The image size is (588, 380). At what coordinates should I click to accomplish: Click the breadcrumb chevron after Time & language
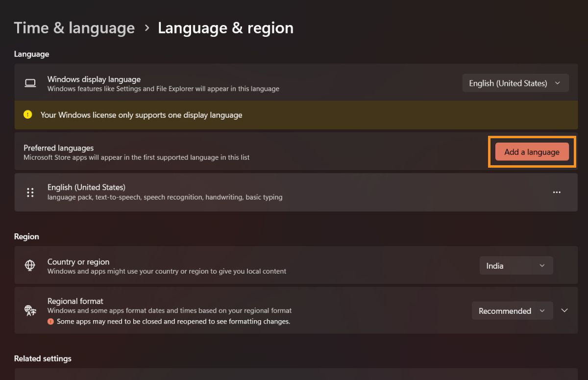pos(146,28)
